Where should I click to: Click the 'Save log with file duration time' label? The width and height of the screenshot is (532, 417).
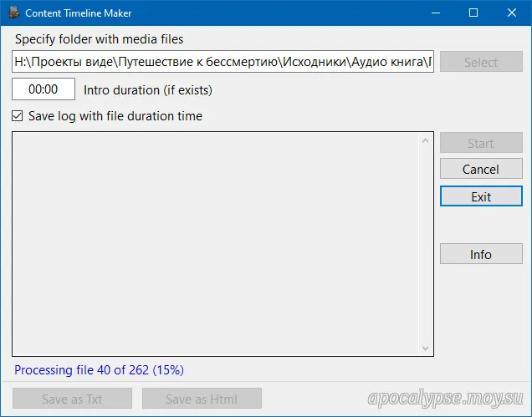point(115,116)
